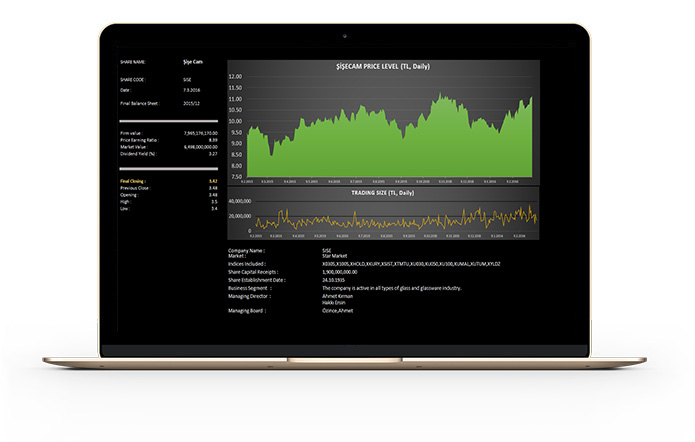
Task: Click the 'Opening' label
Action: (129, 195)
